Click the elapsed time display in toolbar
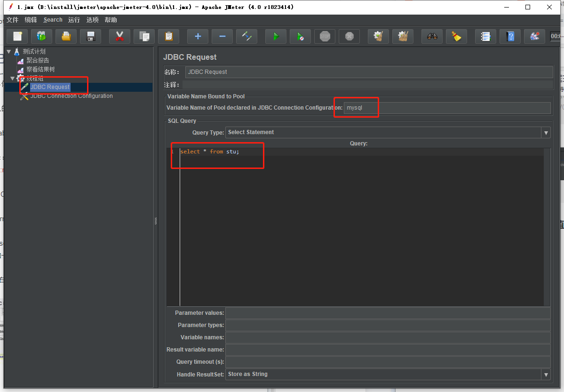Viewport: 564px width, 392px height. (x=555, y=36)
